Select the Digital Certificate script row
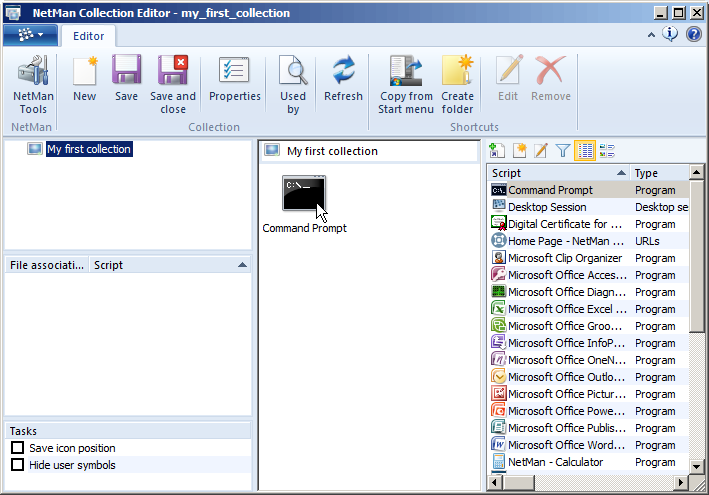 [589, 224]
